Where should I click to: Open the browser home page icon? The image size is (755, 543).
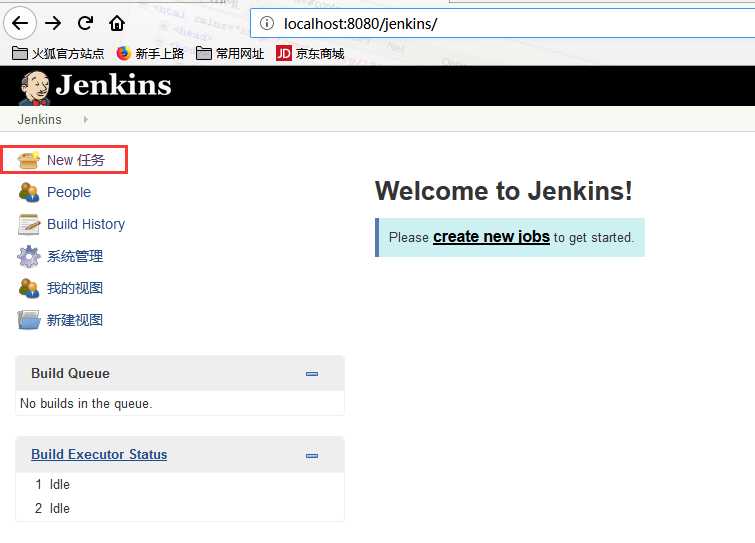click(x=117, y=23)
